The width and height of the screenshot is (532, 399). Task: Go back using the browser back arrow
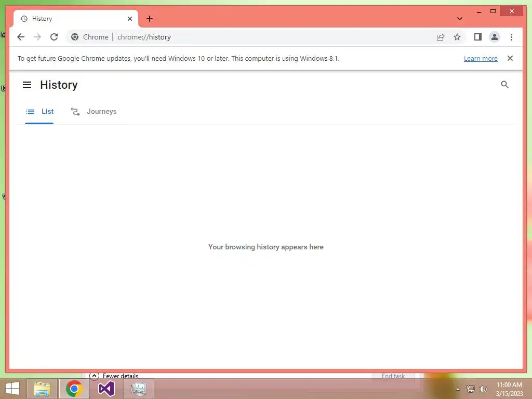[21, 37]
